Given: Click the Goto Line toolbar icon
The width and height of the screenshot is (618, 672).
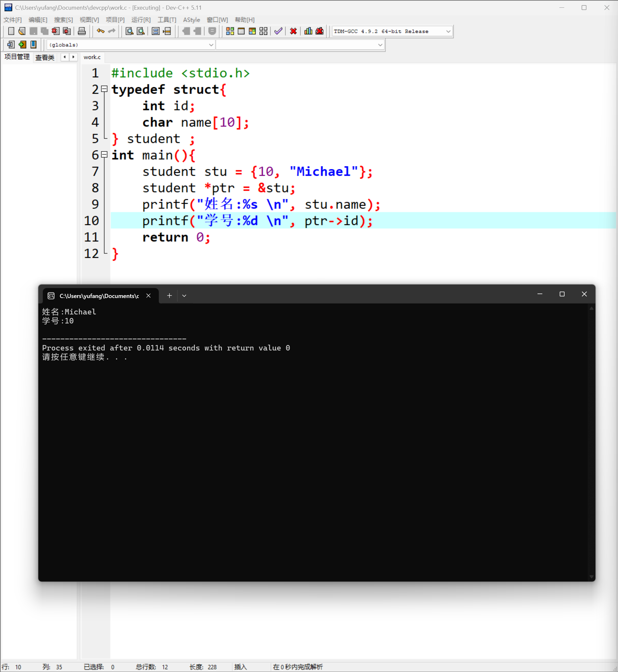Looking at the screenshot, I should pyautogui.click(x=167, y=31).
